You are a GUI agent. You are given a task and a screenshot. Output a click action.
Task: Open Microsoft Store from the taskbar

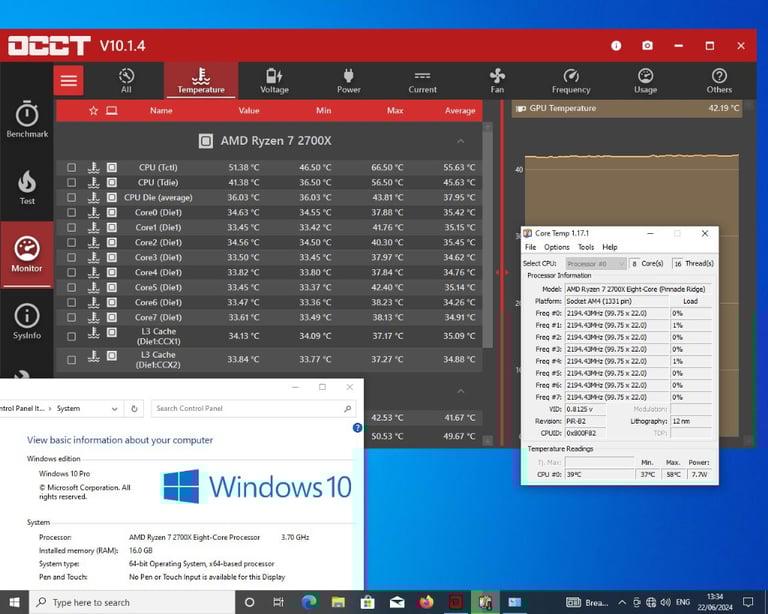tap(367, 602)
